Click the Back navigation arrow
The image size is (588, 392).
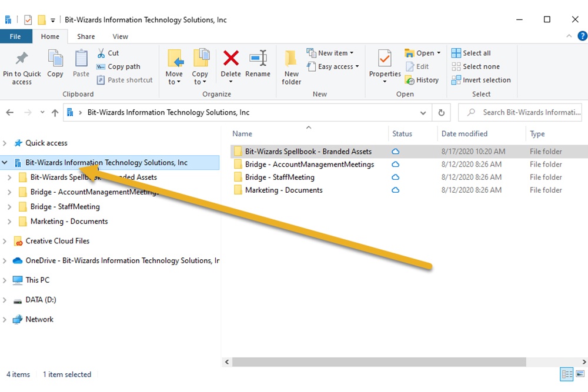tap(10, 112)
